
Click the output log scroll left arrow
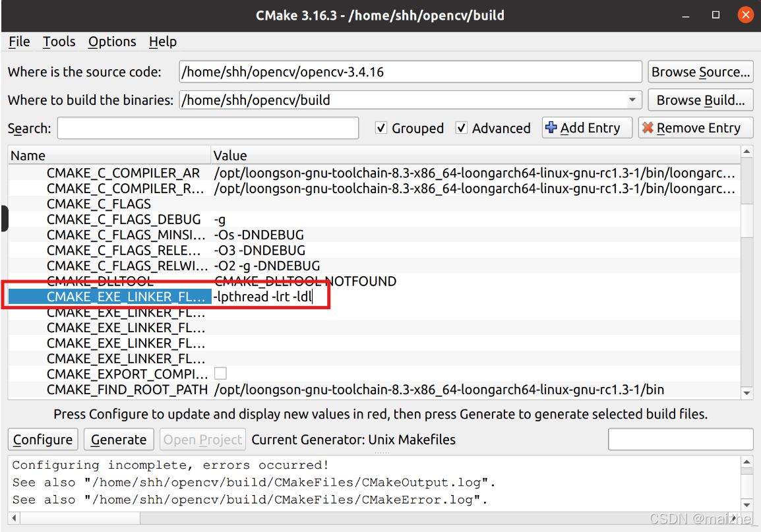coord(14,518)
